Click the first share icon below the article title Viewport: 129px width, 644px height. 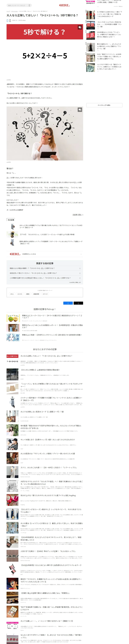[8, 21]
